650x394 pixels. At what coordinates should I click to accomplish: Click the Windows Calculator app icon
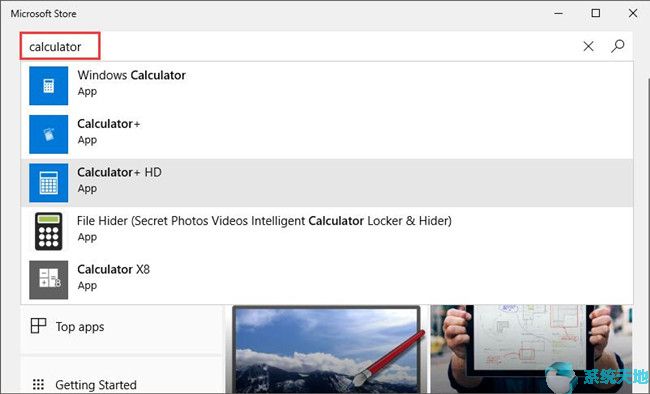pyautogui.click(x=49, y=85)
